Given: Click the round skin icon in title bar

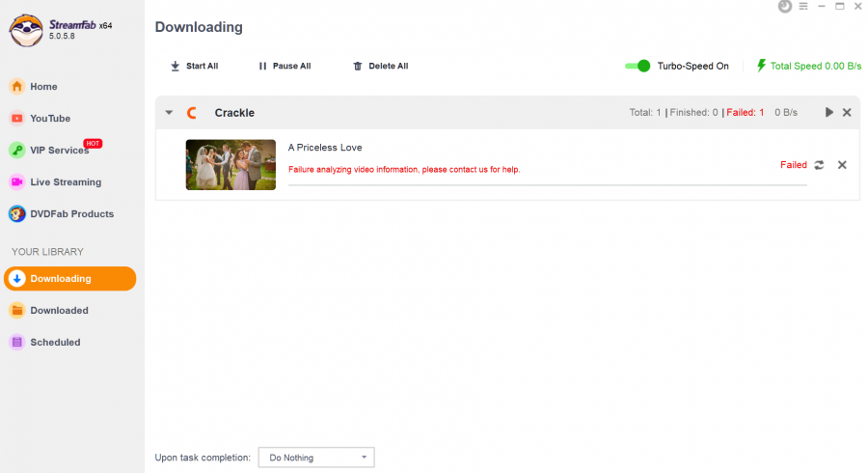Looking at the screenshot, I should pyautogui.click(x=785, y=6).
